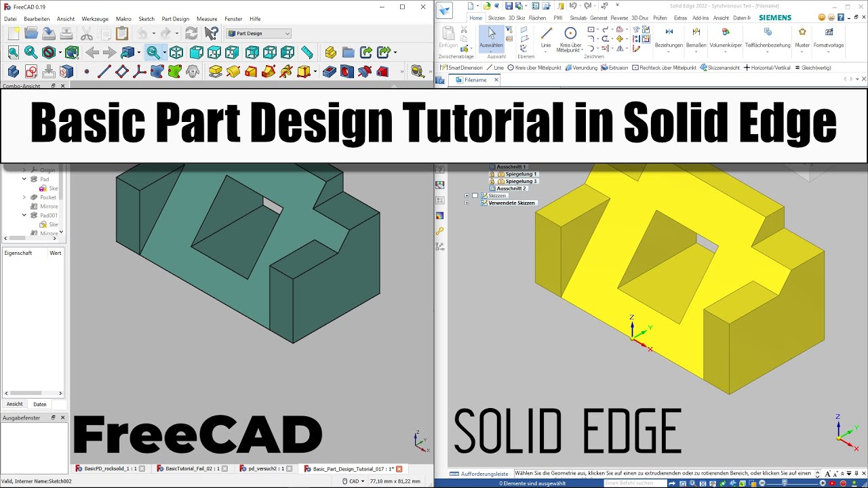
Task: Click the Revolution tool icon in FreeCAD
Action: tap(233, 71)
